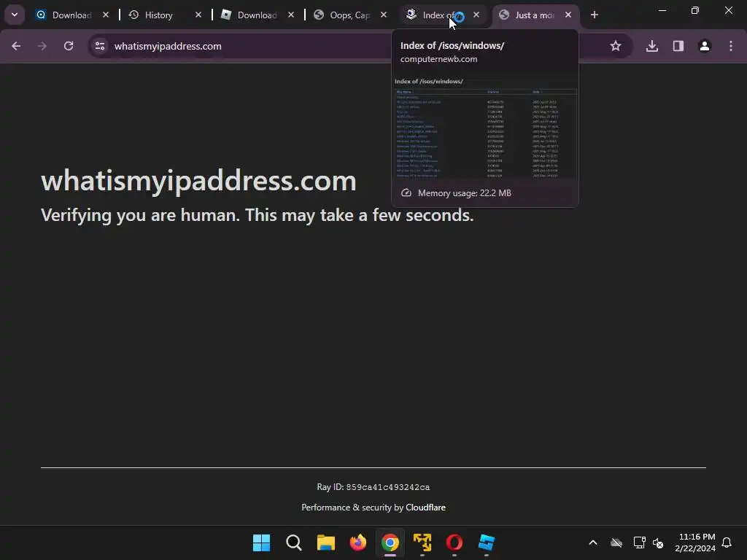Viewport: 747px width, 560px height.
Task: Bookmark this page with the star
Action: tap(616, 46)
